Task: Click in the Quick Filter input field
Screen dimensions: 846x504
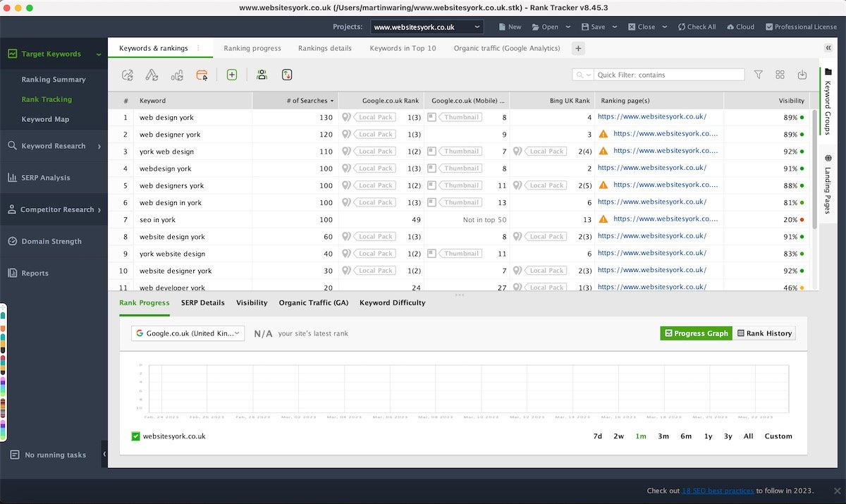Action: 669,75
